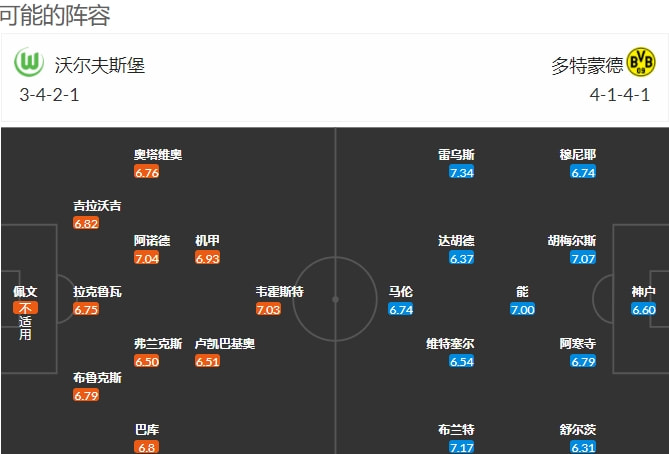Select goalkeeper 佩文
Viewport: 669px width, 454px height.
click(x=25, y=291)
